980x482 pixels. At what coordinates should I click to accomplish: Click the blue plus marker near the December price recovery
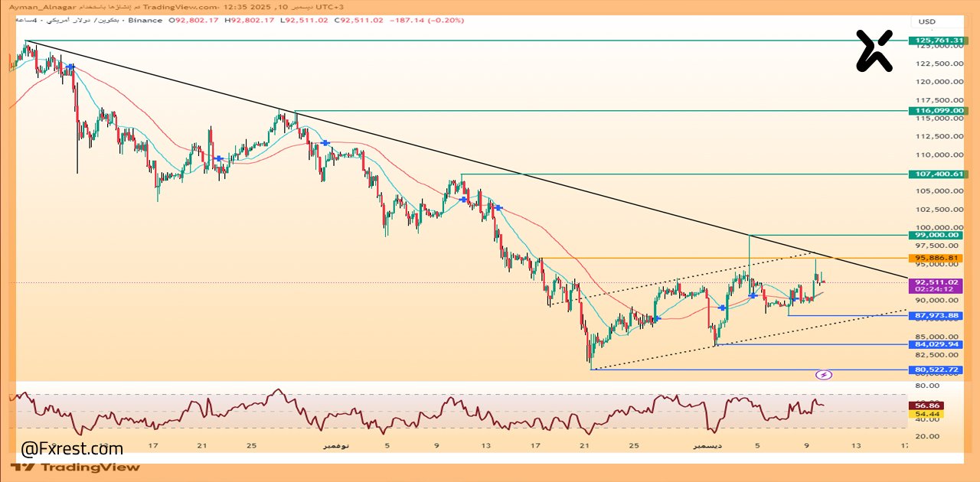(724, 307)
